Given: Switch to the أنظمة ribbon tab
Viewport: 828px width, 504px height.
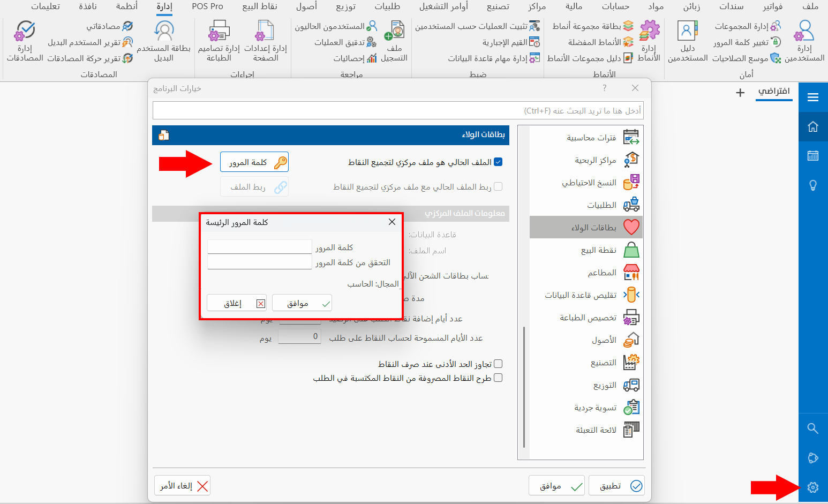Looking at the screenshot, I should [126, 7].
